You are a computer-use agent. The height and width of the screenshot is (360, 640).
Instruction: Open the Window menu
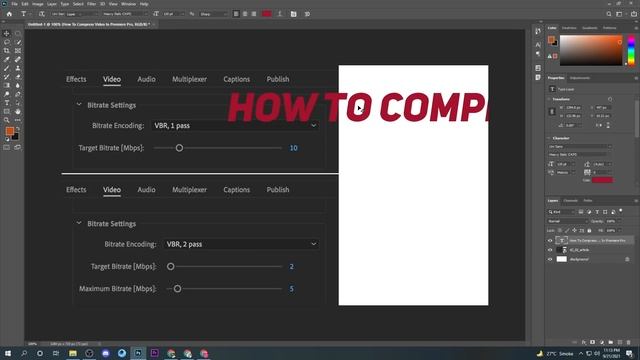128,4
